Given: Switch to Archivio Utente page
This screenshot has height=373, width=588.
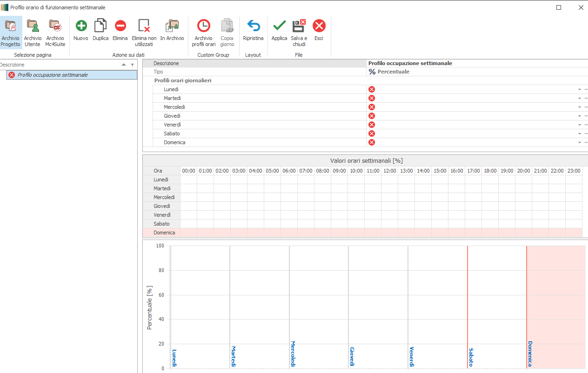Looking at the screenshot, I should click(33, 26).
